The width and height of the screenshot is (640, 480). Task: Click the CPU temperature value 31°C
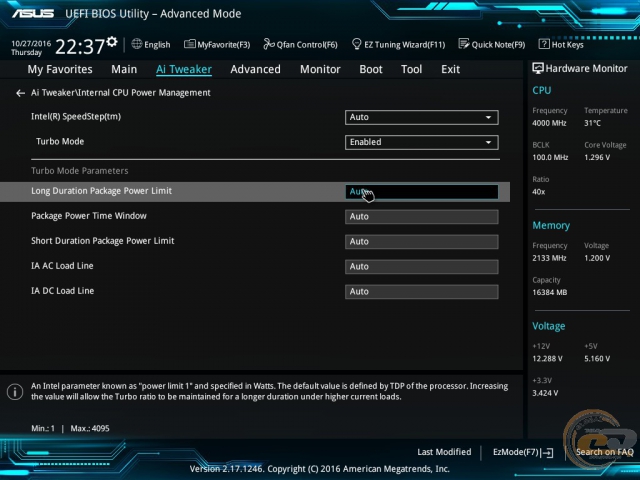point(592,123)
